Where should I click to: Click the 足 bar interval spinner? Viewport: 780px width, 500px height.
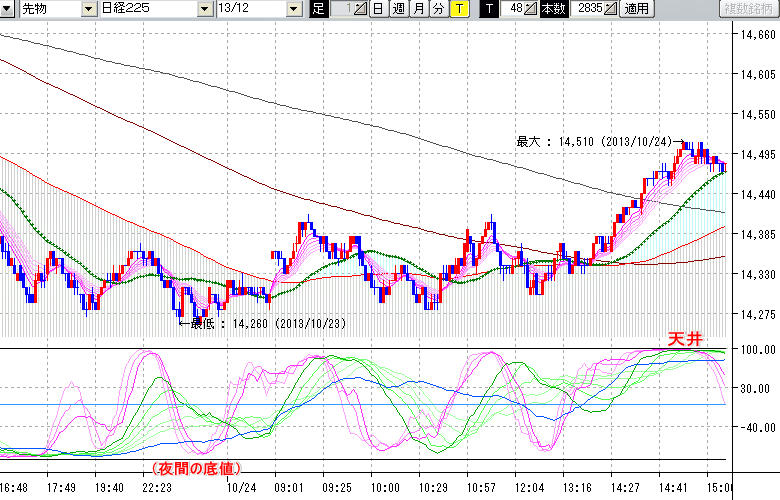(361, 9)
